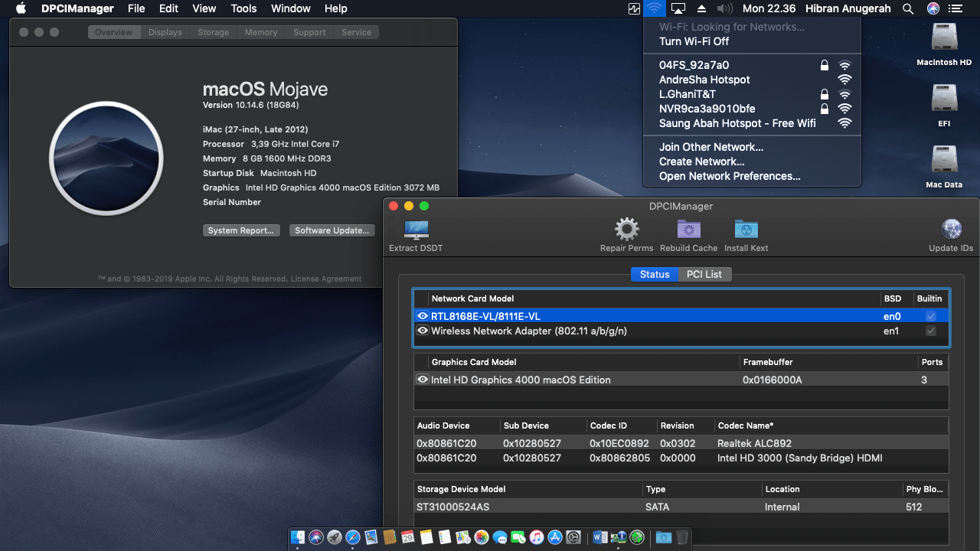Select Create Network option
The height and width of the screenshot is (551, 980).
(x=752, y=161)
